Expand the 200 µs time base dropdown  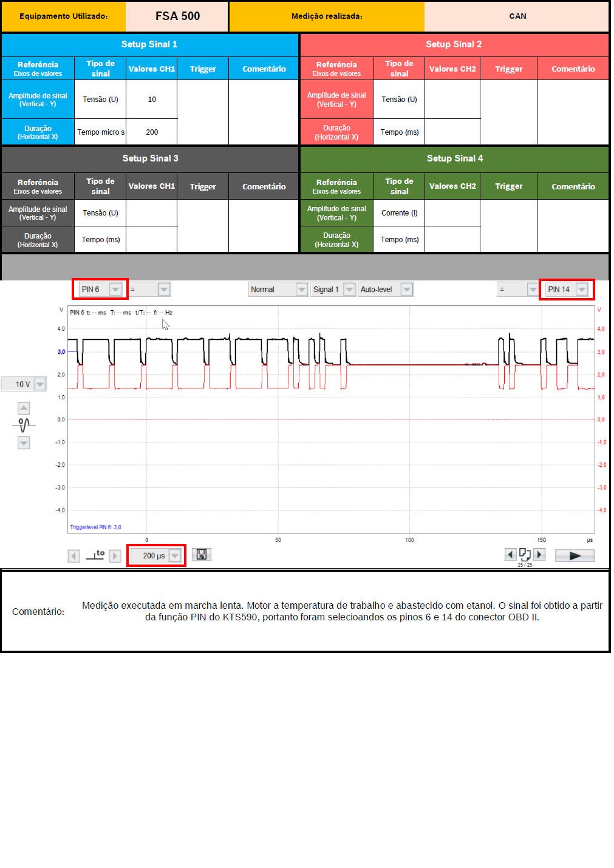(175, 555)
